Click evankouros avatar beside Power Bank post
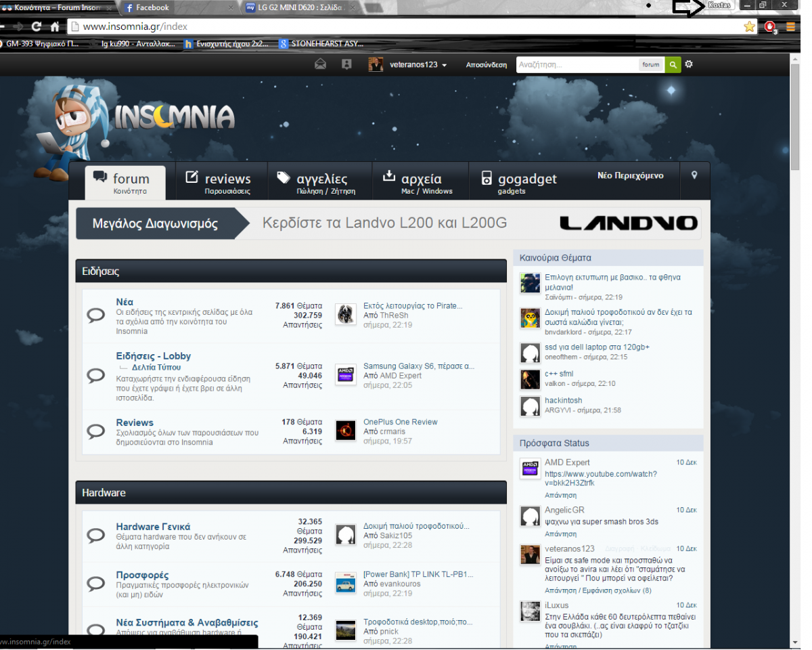 click(x=346, y=582)
